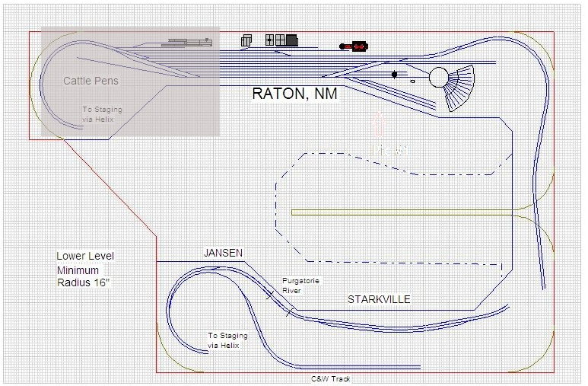Viewport: 588px width, 386px height.
Task: Click the red and black structure icon
Action: 354,46
